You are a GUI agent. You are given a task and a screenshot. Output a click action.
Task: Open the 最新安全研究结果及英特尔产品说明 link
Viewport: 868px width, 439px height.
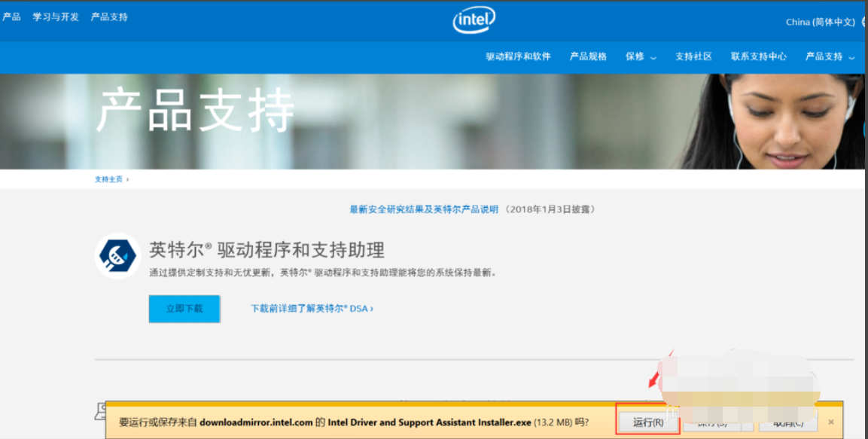point(424,209)
